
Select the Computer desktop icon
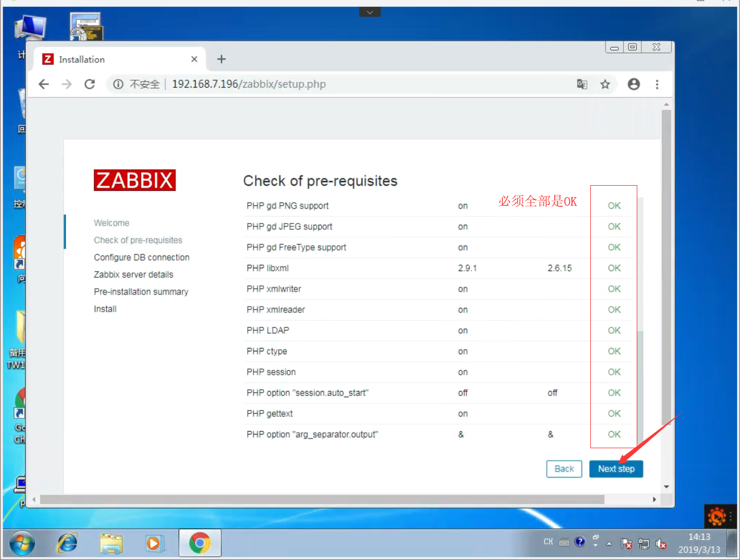coord(30,30)
